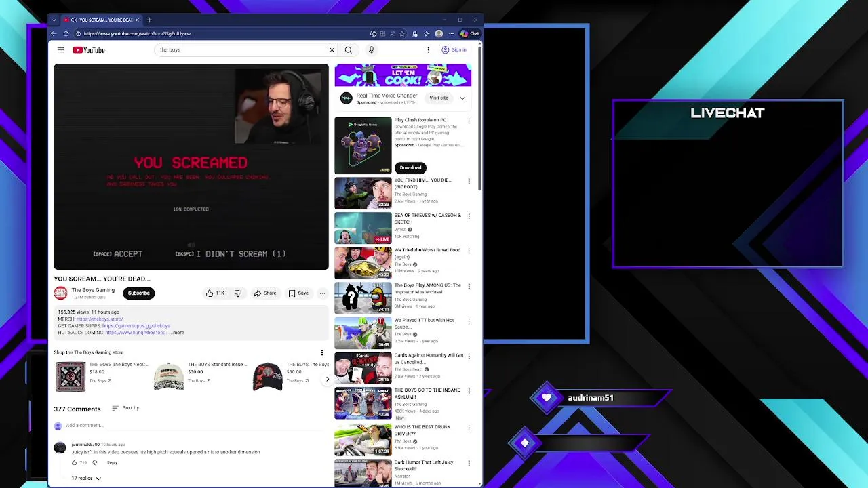
Task: Open the hungryboy.food link
Action: (x=136, y=332)
